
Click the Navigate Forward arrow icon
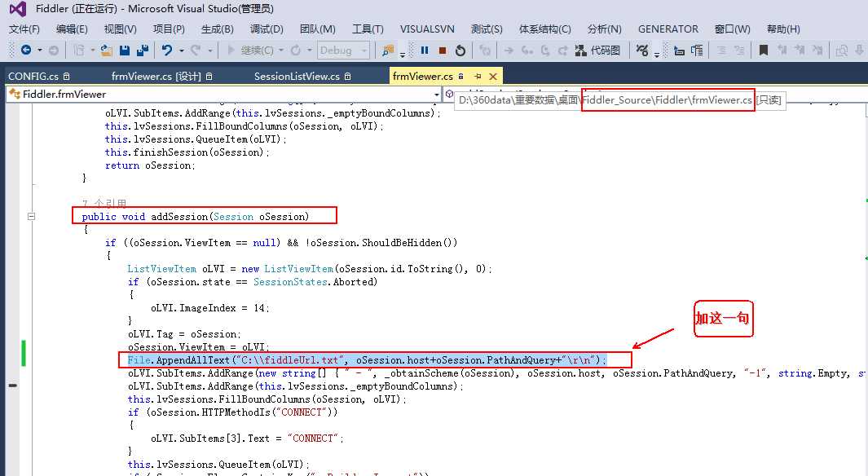coord(54,51)
